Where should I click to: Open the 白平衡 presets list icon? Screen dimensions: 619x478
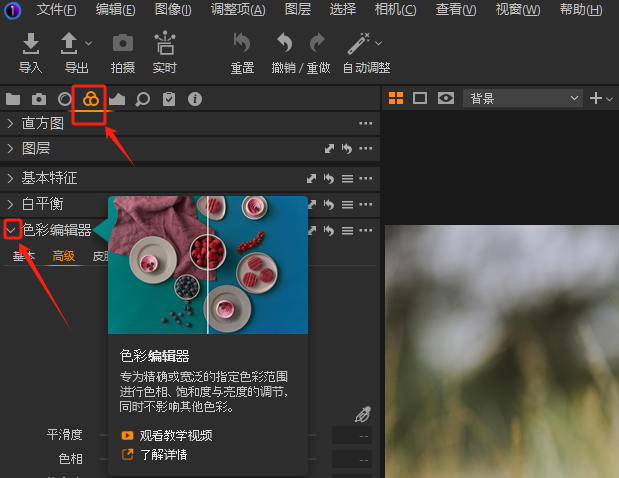[x=347, y=205]
